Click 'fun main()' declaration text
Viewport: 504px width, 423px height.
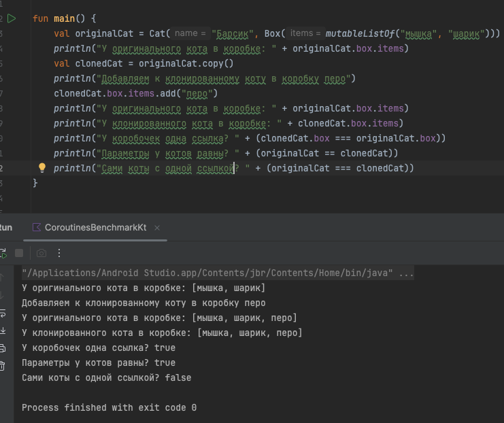coord(58,18)
